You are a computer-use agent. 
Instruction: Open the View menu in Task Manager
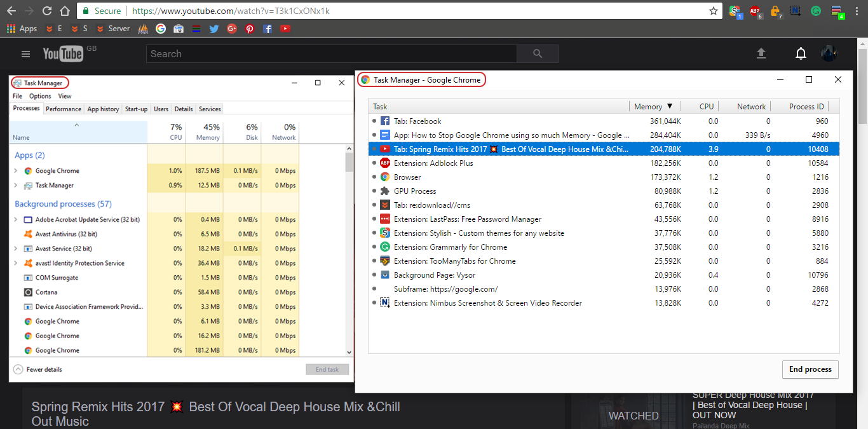(65, 96)
